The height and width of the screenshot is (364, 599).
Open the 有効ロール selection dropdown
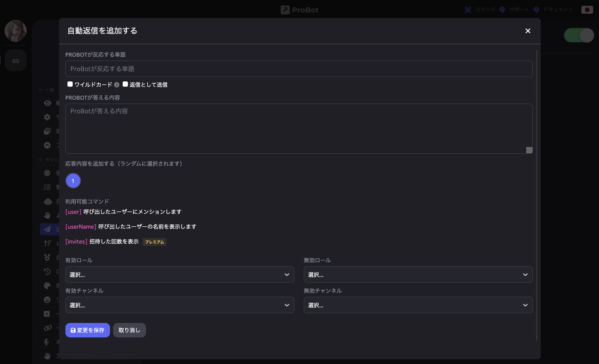click(x=180, y=274)
